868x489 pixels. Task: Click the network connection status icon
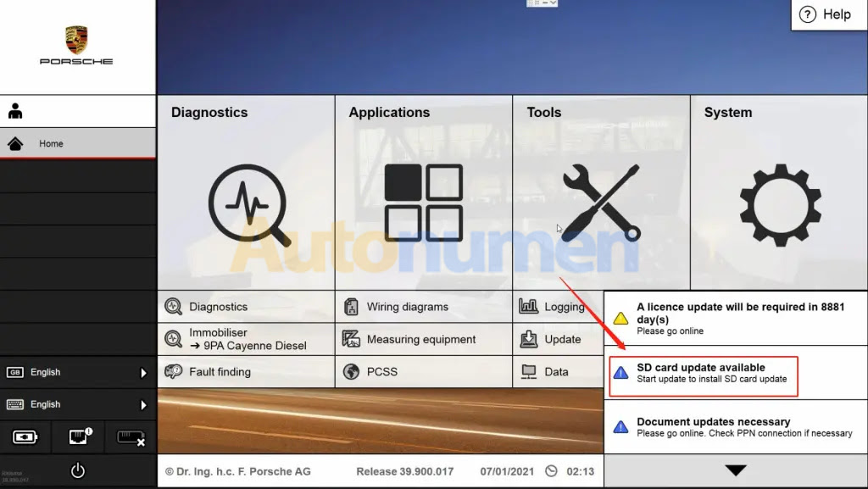(78, 437)
